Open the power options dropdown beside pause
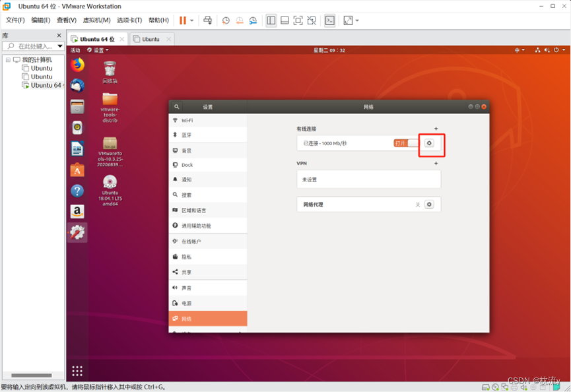The width and height of the screenshot is (571, 392). (x=192, y=20)
